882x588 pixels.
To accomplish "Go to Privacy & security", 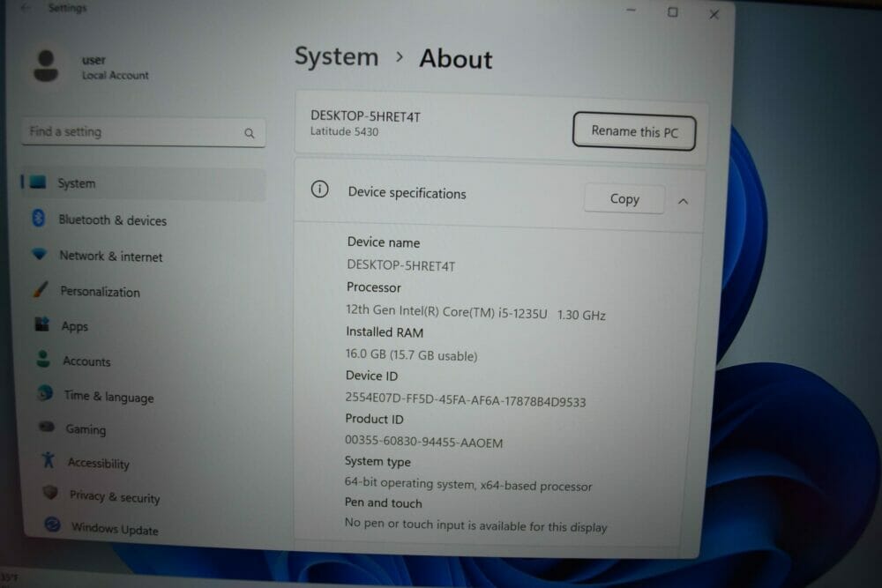I will point(115,497).
